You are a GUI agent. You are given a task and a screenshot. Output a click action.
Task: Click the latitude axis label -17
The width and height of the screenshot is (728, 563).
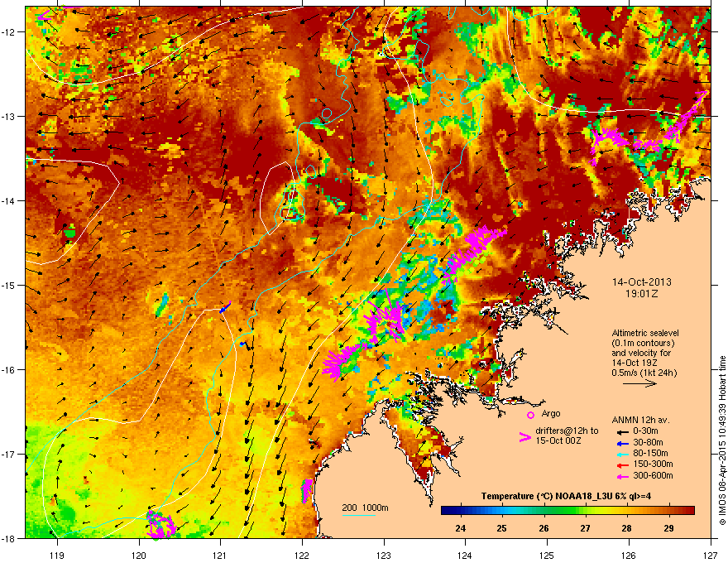click(x=9, y=454)
